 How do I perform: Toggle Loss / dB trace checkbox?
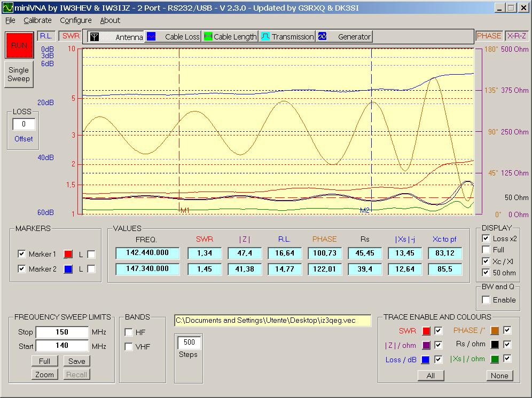point(439,360)
